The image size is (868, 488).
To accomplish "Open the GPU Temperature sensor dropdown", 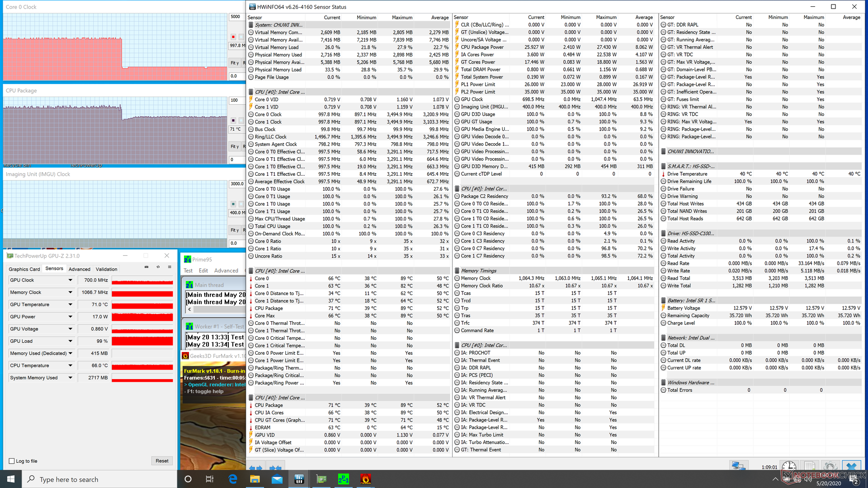I will [x=71, y=305].
